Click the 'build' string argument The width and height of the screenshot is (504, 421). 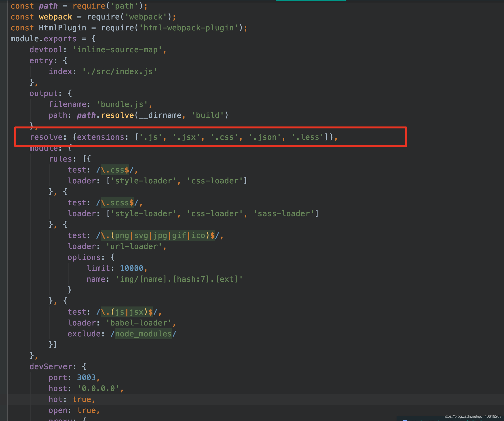208,115
